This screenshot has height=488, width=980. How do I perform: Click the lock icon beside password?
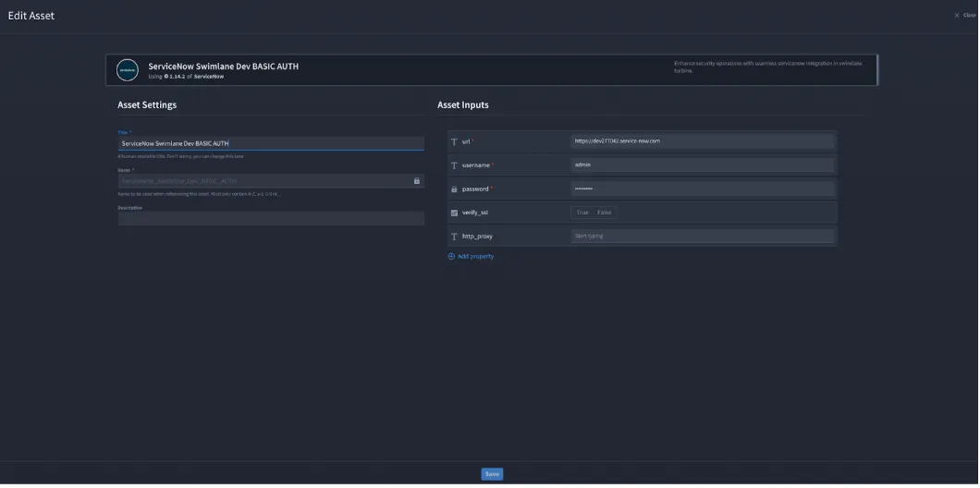click(x=454, y=189)
